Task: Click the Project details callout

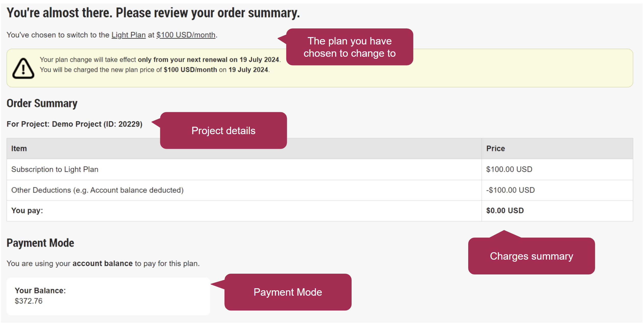Action: tap(223, 131)
